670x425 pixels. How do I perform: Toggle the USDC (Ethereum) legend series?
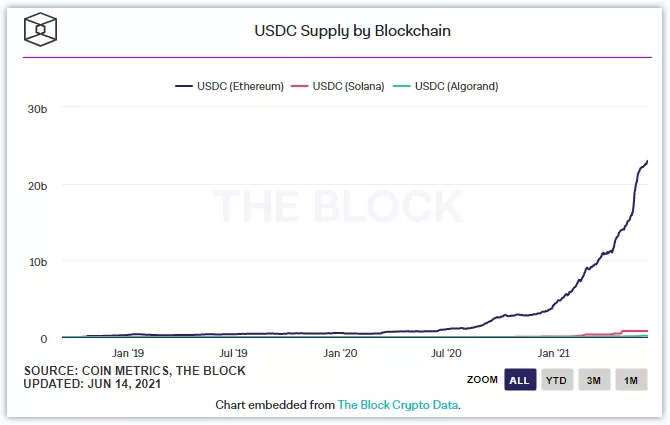(x=242, y=86)
